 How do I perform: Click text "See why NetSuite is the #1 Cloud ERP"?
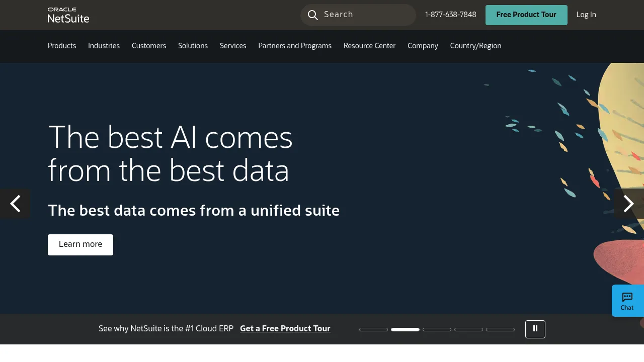[x=166, y=328]
